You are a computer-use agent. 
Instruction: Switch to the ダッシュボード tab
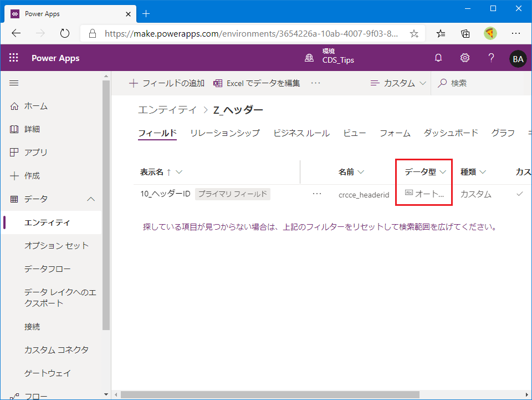pyautogui.click(x=451, y=133)
